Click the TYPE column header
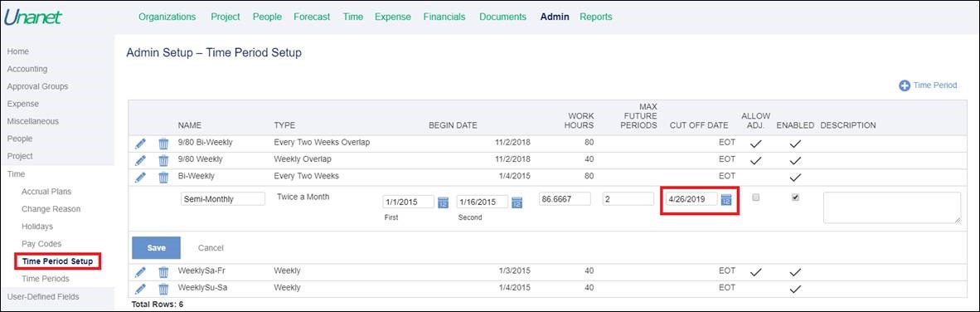980x312 pixels. point(284,125)
